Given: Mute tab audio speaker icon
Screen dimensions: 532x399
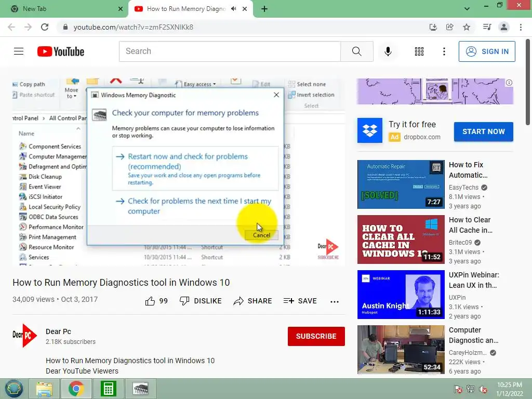Looking at the screenshot, I should (233, 9).
